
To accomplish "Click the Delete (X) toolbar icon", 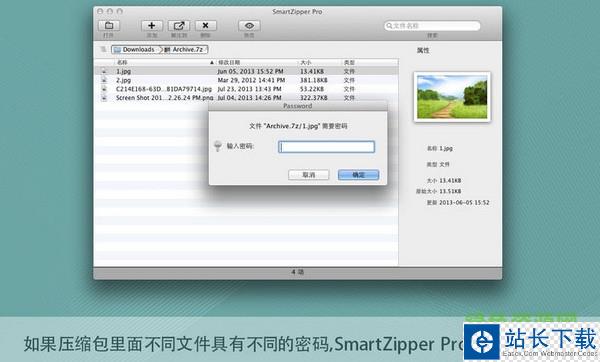I will [205, 26].
